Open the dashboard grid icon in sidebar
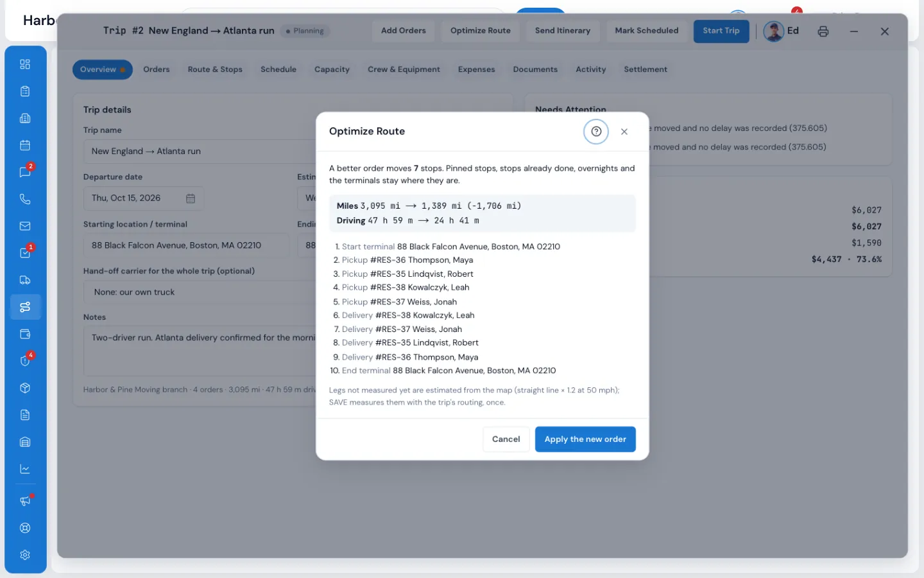This screenshot has height=578, width=924. click(25, 64)
